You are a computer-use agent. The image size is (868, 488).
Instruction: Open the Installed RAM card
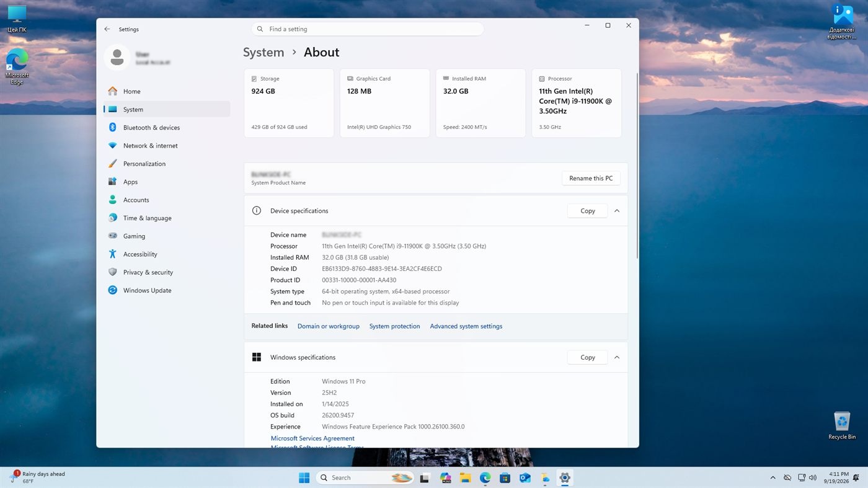(x=480, y=103)
